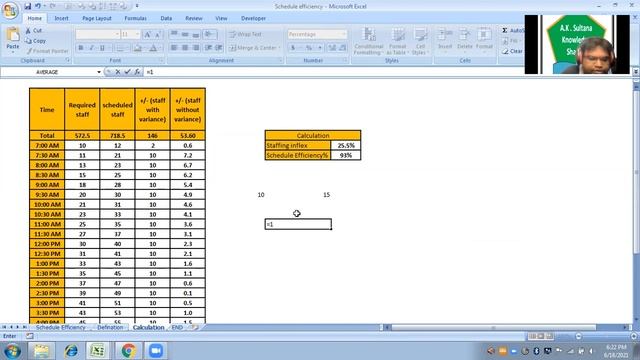
Task: Select the 7:00 AM time cell
Action: [x=47, y=145]
